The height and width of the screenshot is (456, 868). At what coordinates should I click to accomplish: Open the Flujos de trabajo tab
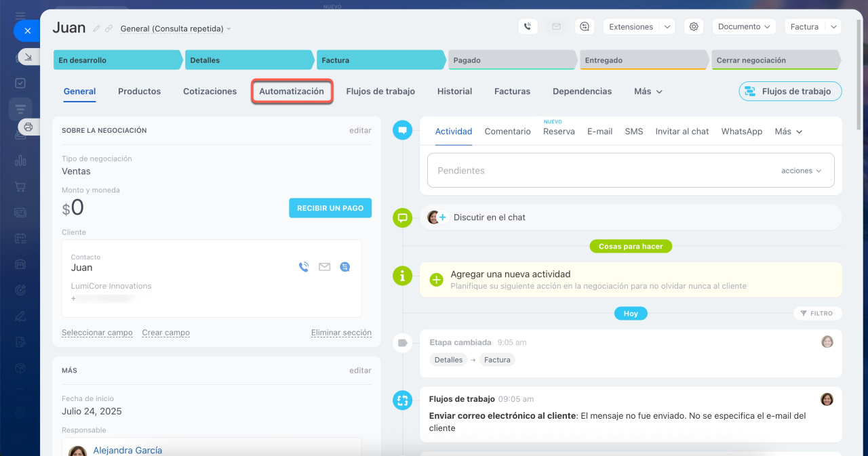[380, 91]
